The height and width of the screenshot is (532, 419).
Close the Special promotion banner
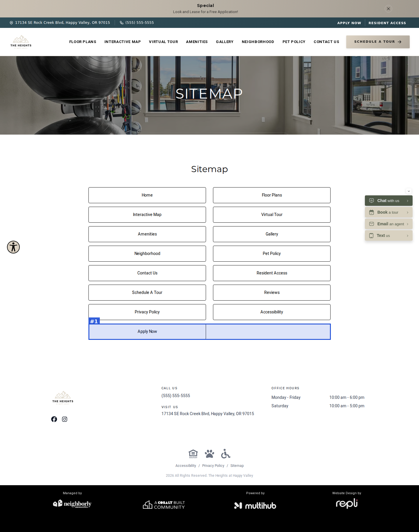(388, 9)
